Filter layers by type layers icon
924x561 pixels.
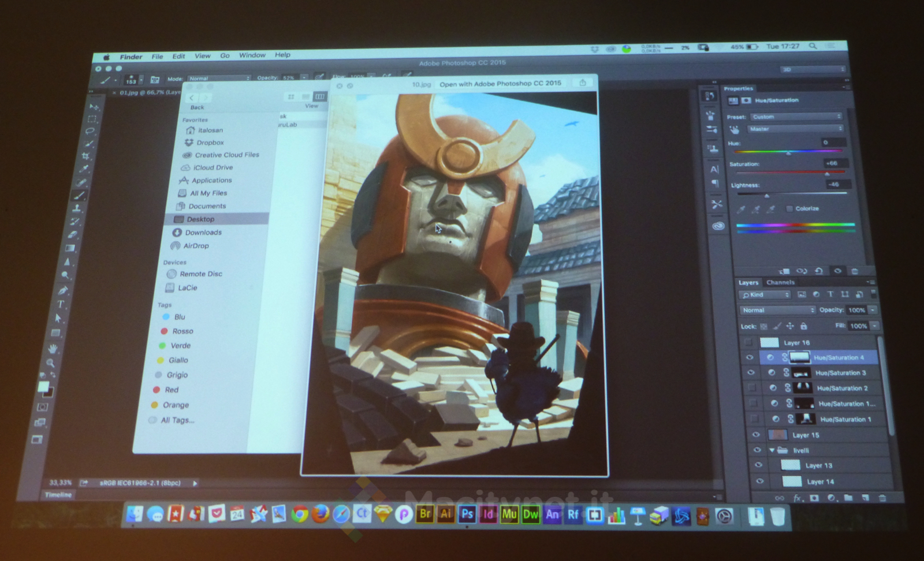pos(830,294)
